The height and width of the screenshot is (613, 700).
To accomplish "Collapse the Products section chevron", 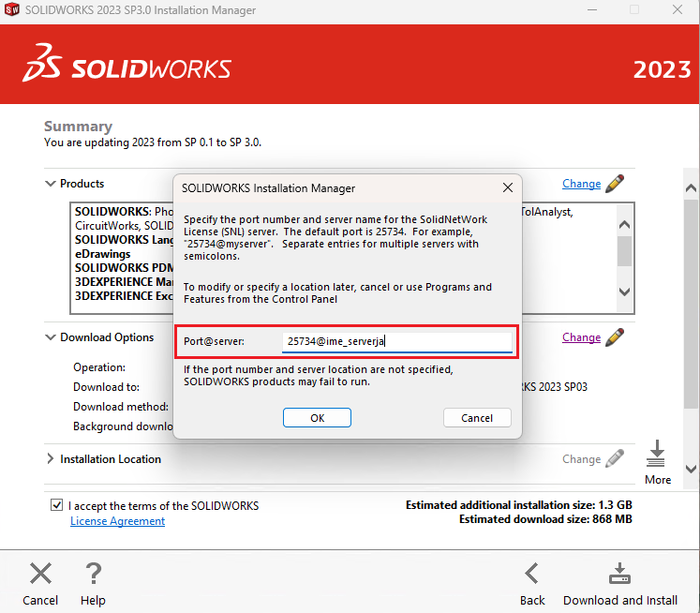I will pos(51,184).
